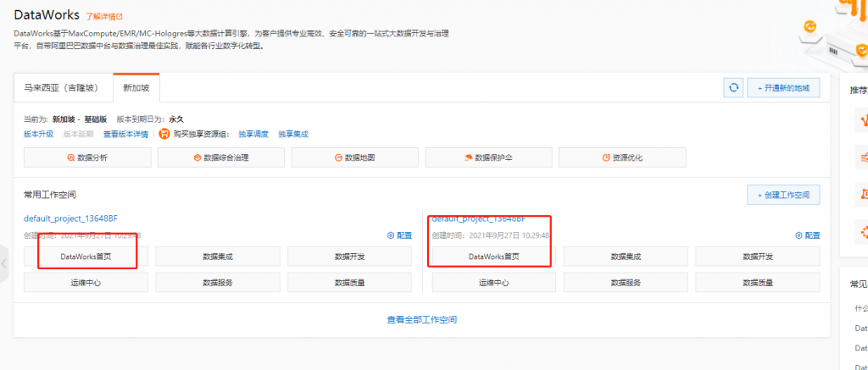Click the + 开通新的地域 button
Screen dimensions: 868x370
point(783,87)
